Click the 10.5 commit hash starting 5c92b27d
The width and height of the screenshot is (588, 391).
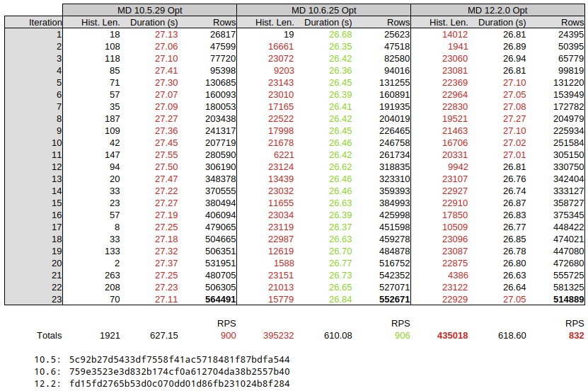coord(179,359)
